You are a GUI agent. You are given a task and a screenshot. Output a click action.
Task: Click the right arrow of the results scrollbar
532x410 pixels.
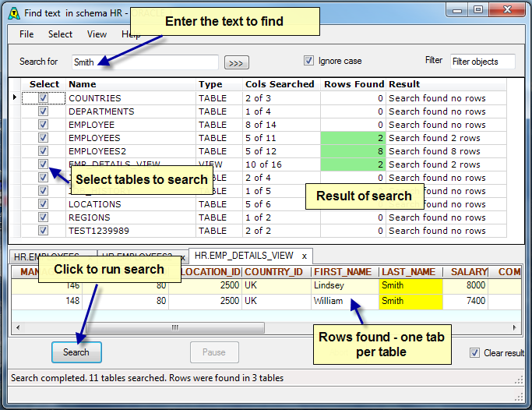pos(514,328)
